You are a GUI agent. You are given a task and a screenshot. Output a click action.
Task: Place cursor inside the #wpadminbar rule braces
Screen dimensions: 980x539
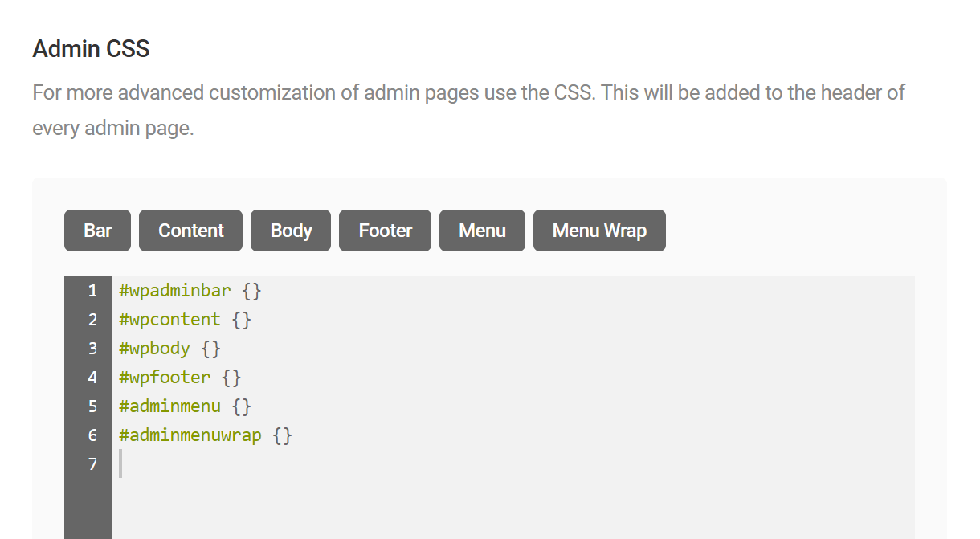(x=253, y=290)
